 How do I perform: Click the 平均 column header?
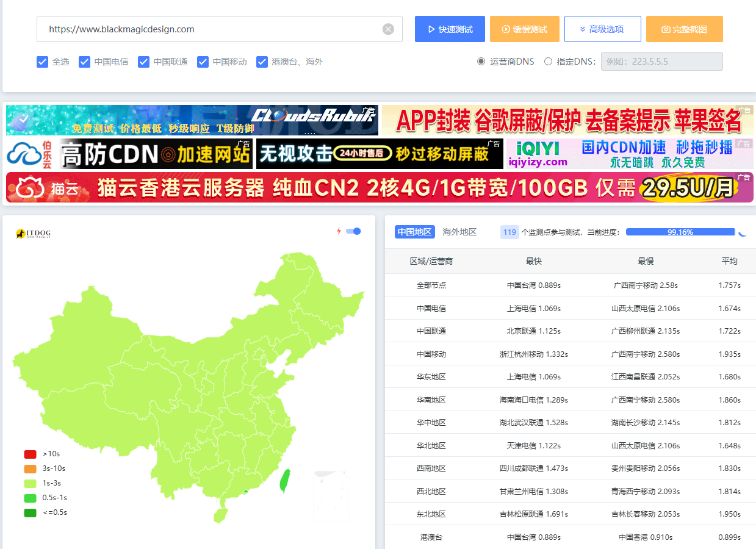click(x=730, y=261)
